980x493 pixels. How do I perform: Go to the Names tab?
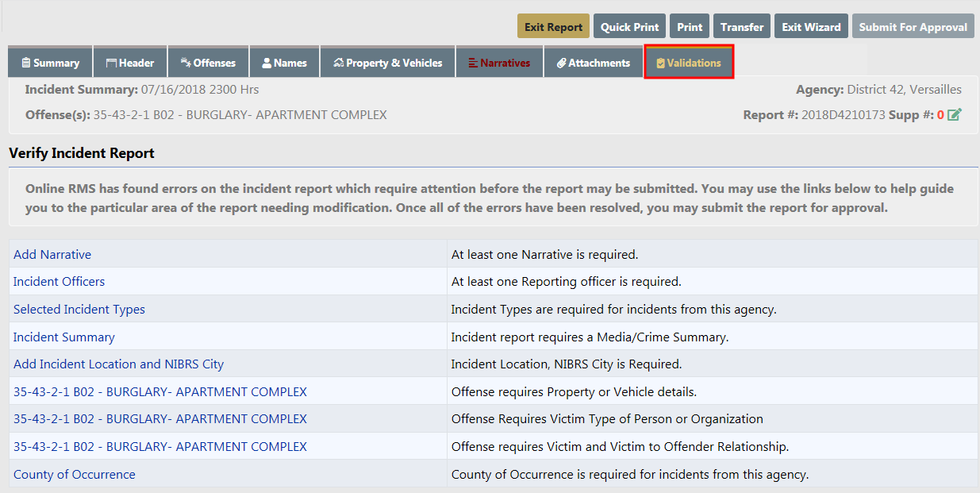[284, 63]
